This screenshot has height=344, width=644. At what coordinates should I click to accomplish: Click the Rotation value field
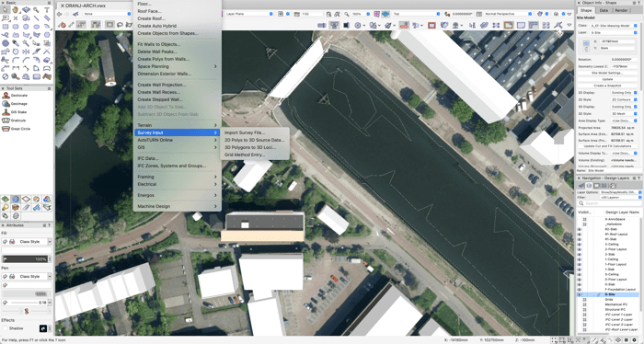tap(624, 60)
